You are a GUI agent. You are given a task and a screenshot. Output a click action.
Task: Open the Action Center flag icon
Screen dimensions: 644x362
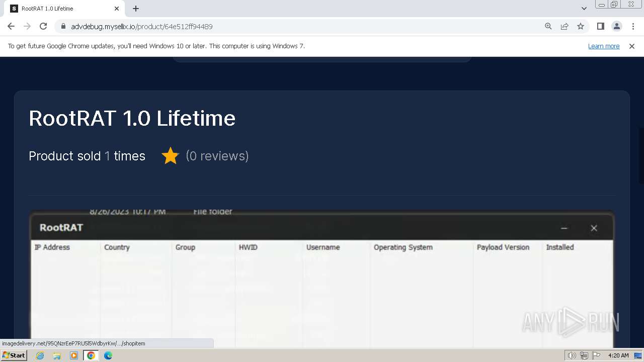596,355
